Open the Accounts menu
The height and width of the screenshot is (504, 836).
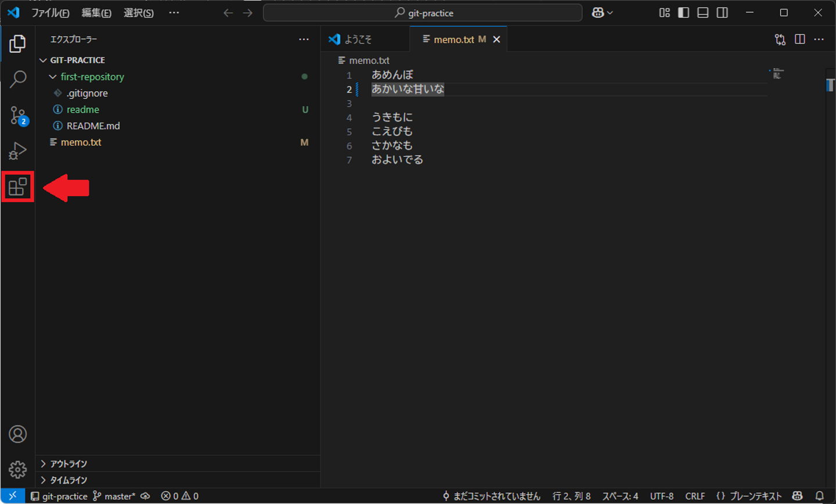(17, 434)
